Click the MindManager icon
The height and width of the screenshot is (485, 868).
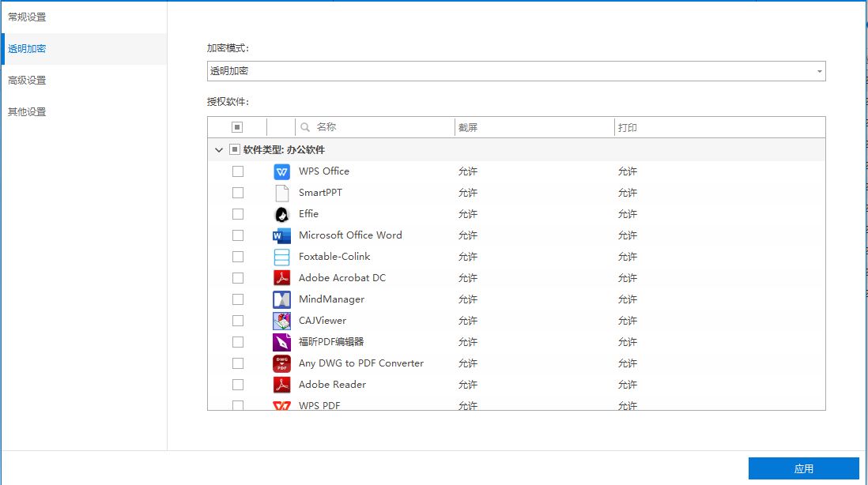(281, 299)
